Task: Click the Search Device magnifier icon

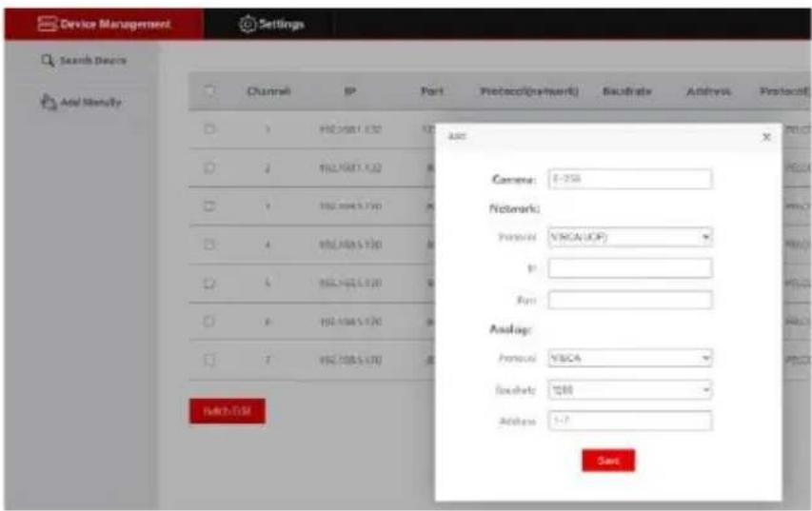Action: click(x=48, y=61)
